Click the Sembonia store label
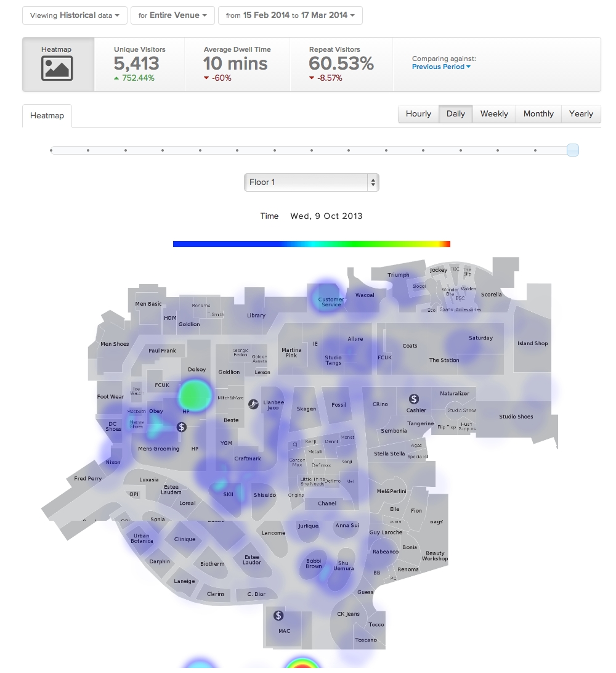Image resolution: width=616 pixels, height=673 pixels. (394, 431)
